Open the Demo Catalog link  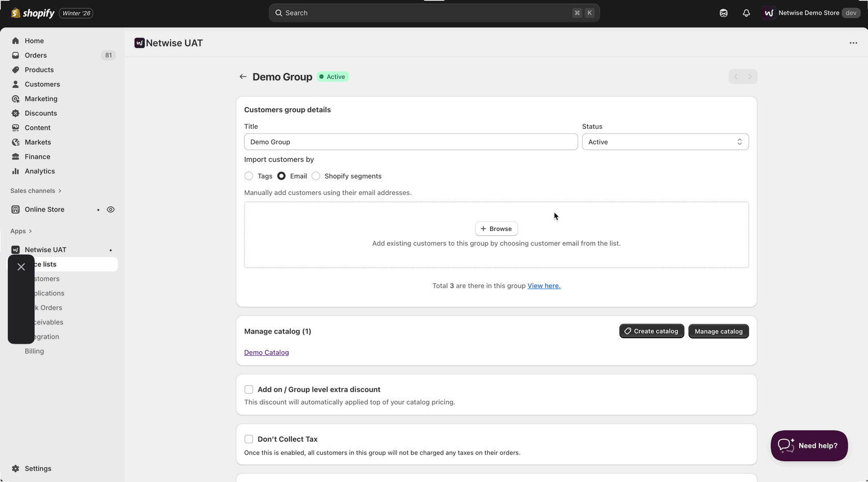coord(266,353)
